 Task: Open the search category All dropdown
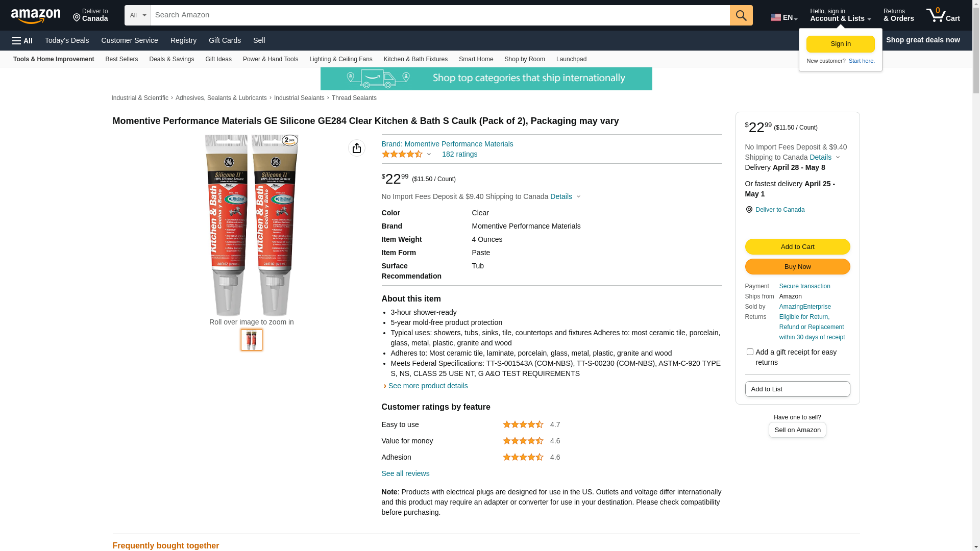pyautogui.click(x=137, y=15)
